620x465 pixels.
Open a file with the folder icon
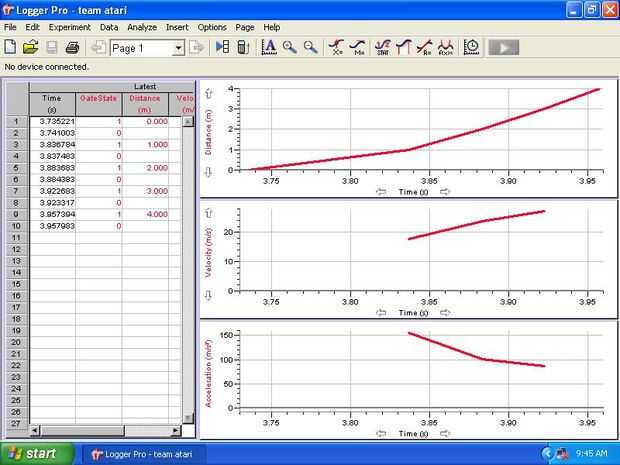[x=30, y=47]
